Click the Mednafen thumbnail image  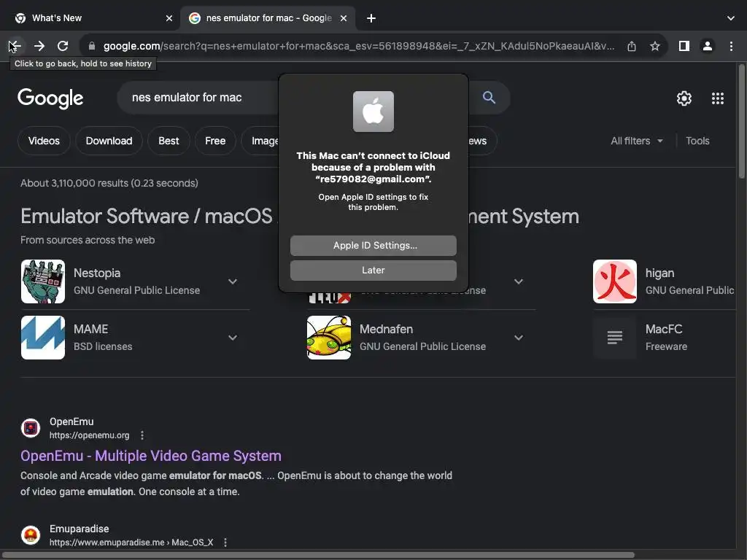(329, 338)
